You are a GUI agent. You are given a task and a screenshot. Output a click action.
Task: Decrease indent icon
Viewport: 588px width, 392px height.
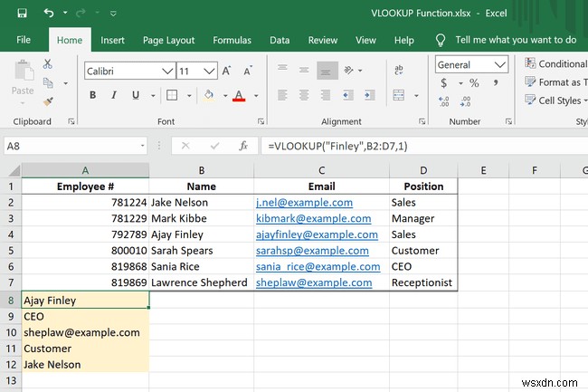tap(348, 95)
